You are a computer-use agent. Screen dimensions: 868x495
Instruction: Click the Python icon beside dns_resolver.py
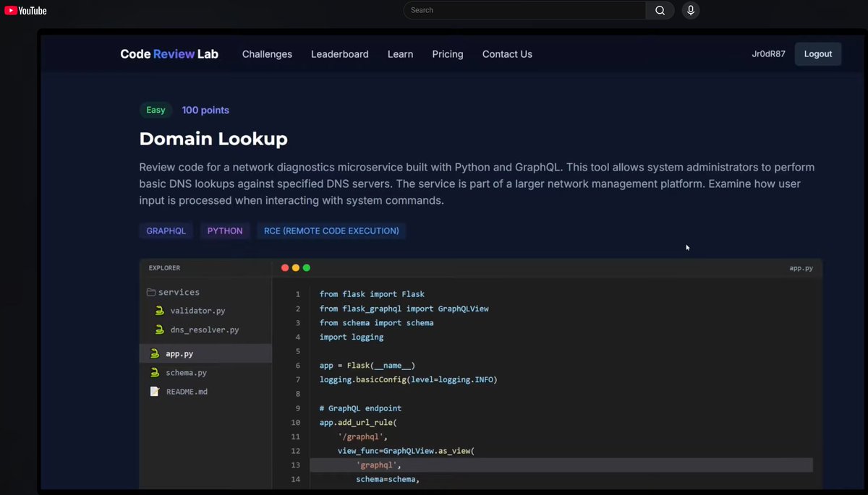[x=159, y=330]
